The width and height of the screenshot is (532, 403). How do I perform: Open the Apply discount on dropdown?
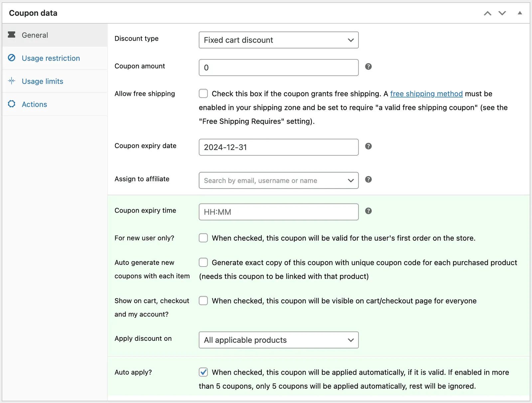tap(279, 340)
